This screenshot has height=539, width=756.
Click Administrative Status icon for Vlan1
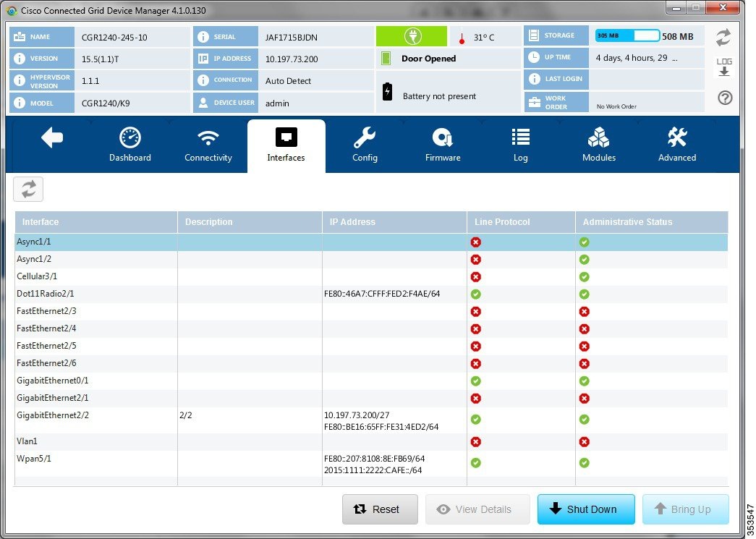pos(585,441)
